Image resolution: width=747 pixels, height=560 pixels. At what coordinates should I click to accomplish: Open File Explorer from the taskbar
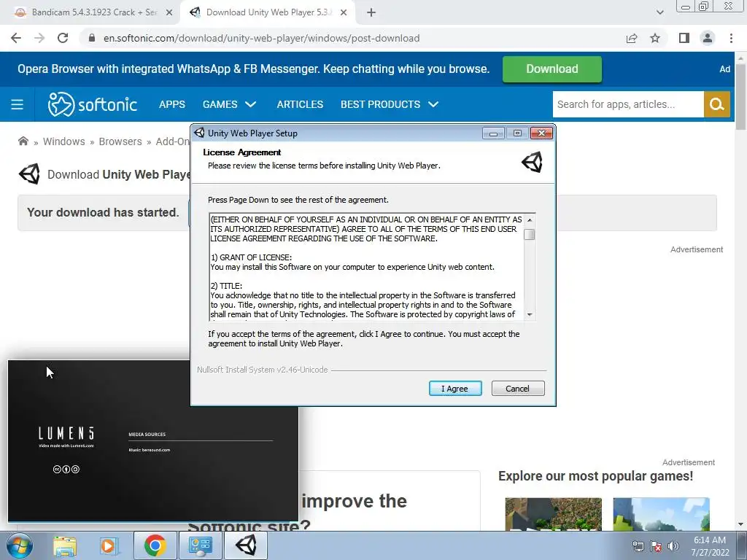65,545
